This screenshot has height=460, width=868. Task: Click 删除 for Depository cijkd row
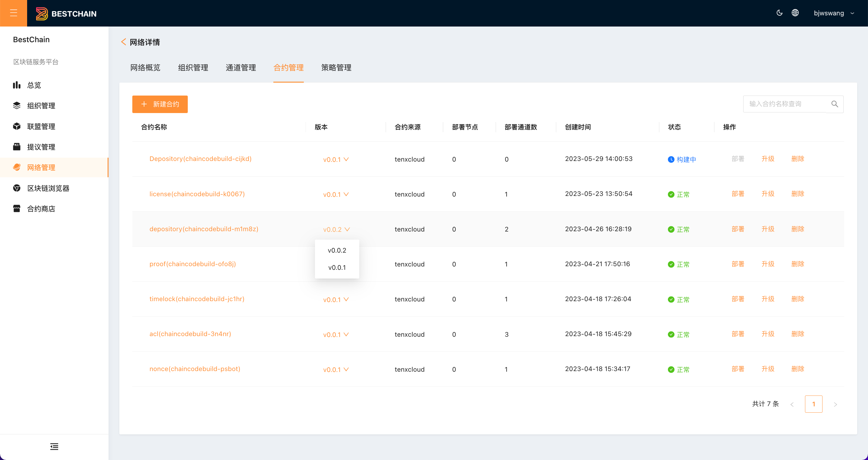tap(797, 159)
